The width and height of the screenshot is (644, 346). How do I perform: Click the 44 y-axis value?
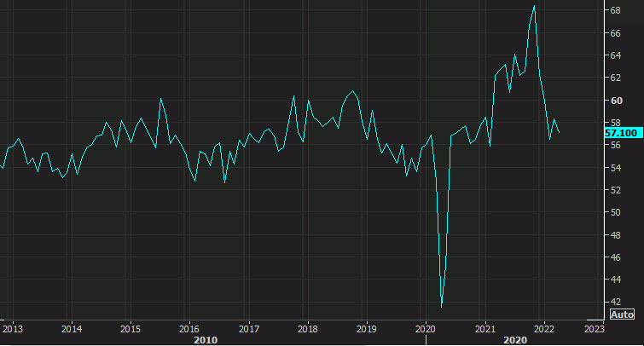click(615, 280)
